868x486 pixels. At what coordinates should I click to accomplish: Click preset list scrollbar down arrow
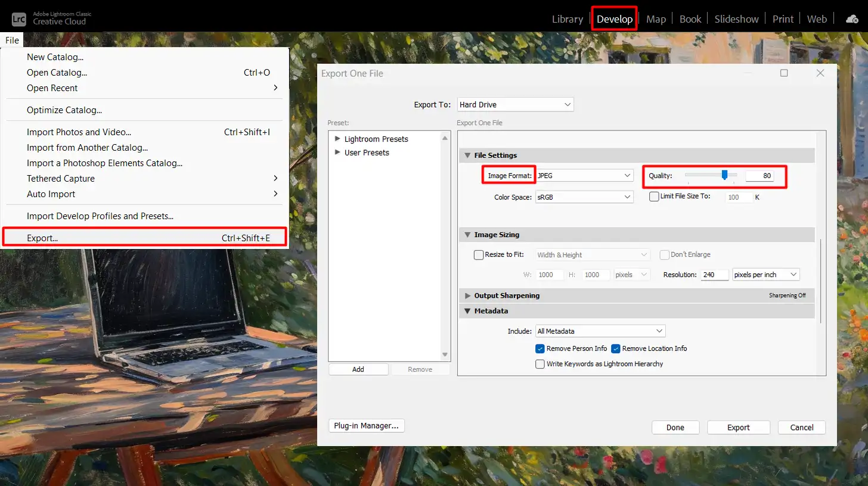[x=445, y=355]
